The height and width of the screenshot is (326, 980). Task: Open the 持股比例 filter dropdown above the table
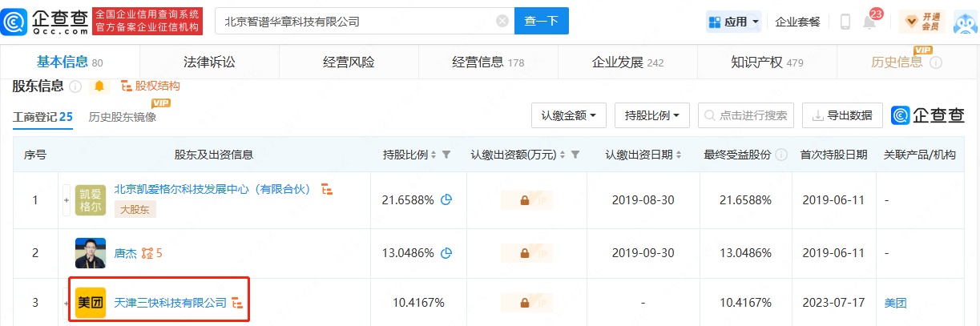pos(652,115)
